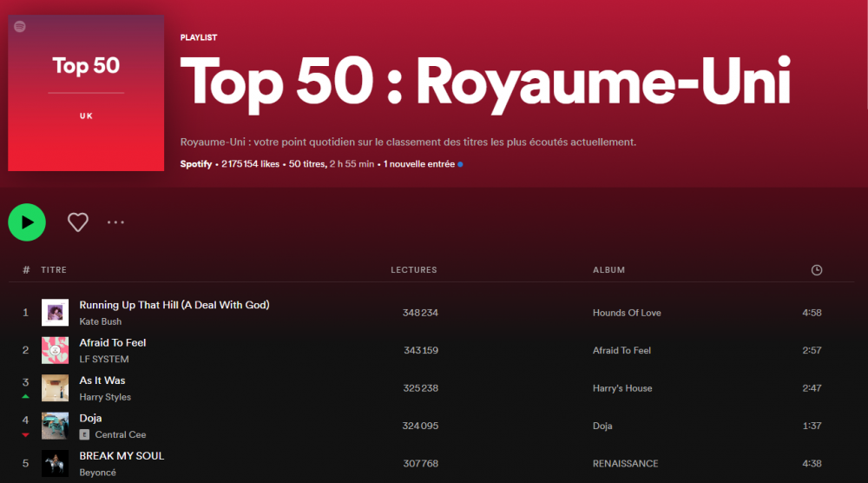Open Kate Bush artist link
This screenshot has height=483, width=868.
pos(100,321)
